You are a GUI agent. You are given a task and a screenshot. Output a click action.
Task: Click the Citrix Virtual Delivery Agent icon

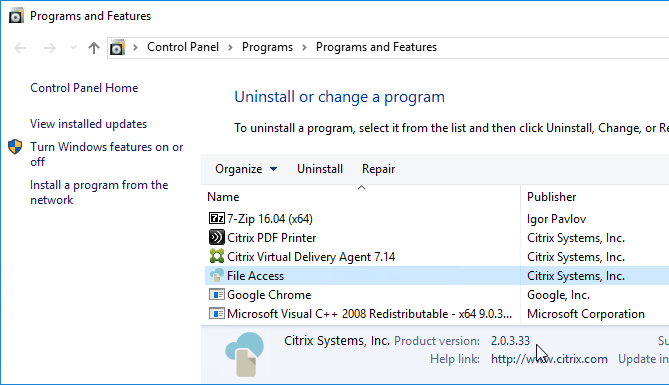(217, 256)
